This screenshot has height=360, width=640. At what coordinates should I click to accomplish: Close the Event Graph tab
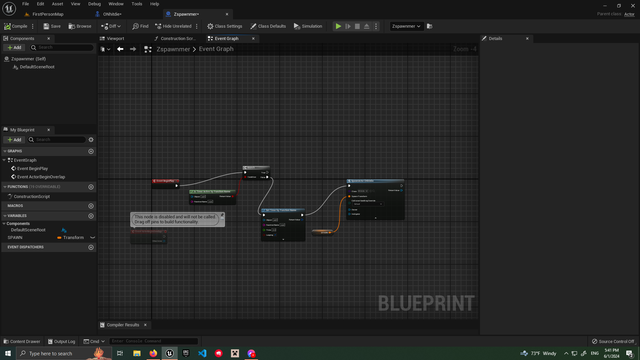(x=253, y=38)
